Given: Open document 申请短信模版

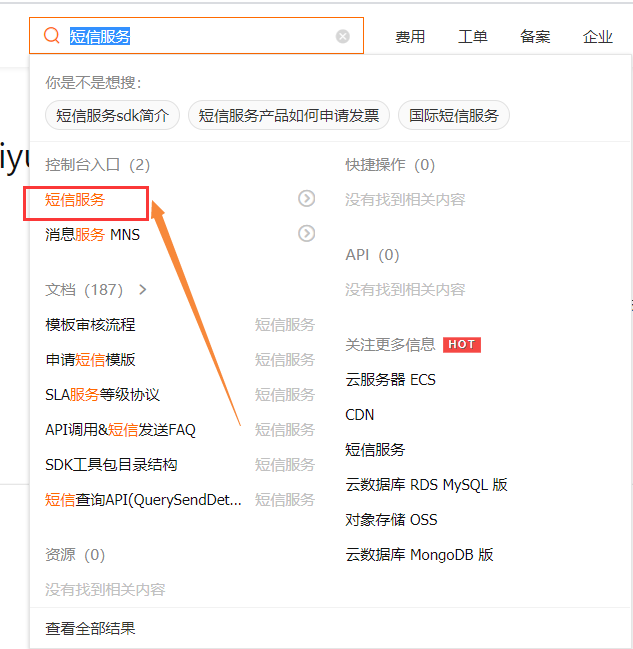Looking at the screenshot, I should coord(90,360).
